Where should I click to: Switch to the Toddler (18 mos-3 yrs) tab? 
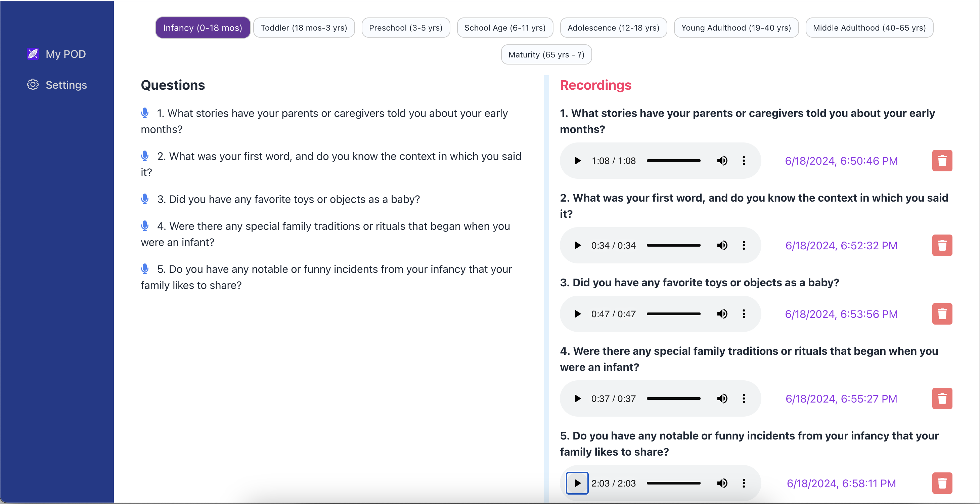click(x=304, y=27)
